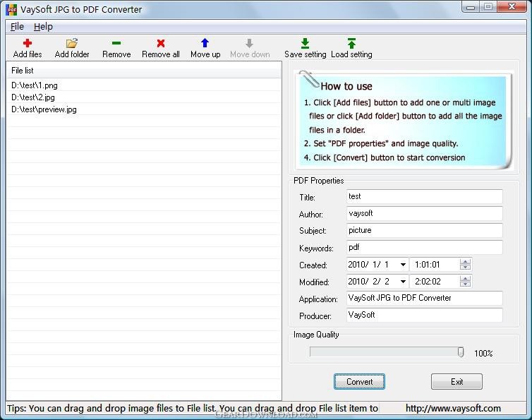The height and width of the screenshot is (420, 532).
Task: Increase Created time with up spinner
Action: point(465,261)
